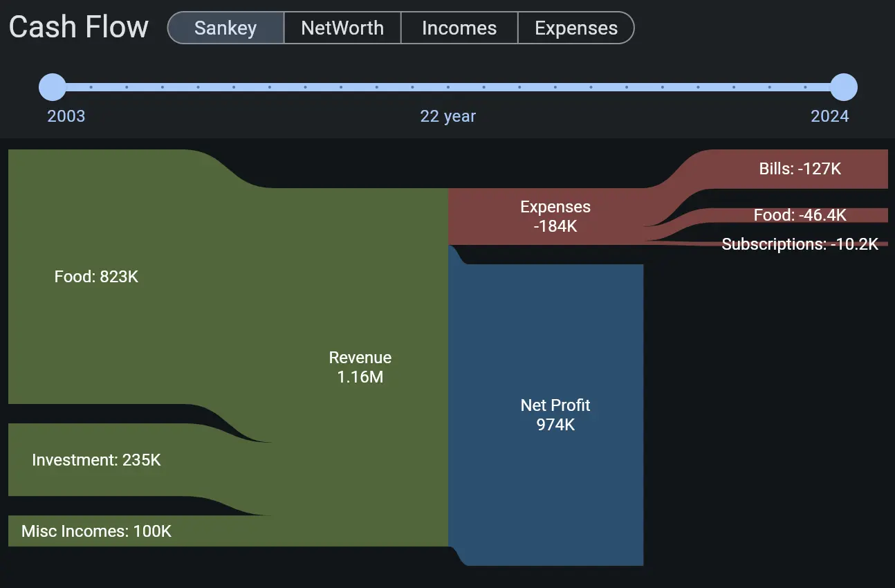Click the 22 year range label
895x588 pixels.
pyautogui.click(x=448, y=116)
